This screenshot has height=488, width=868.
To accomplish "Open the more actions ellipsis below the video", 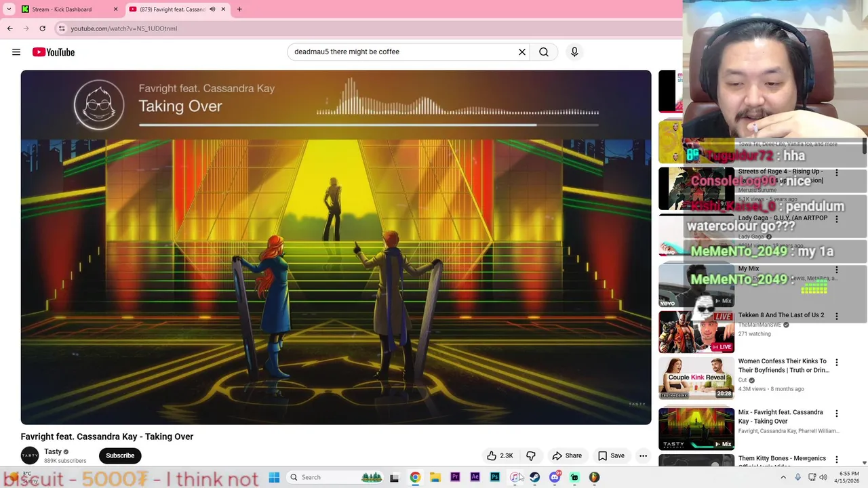I will [643, 455].
